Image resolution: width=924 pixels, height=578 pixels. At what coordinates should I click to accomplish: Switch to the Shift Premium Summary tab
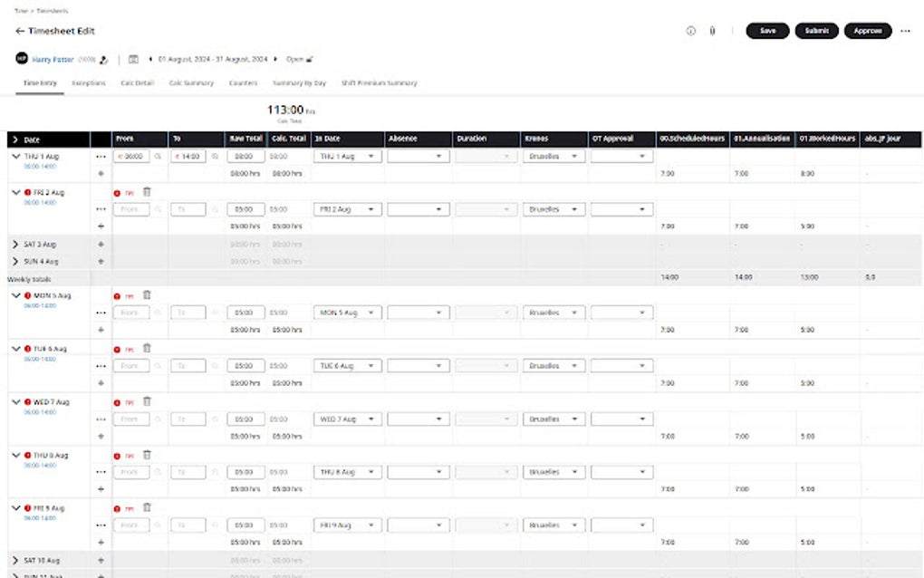point(380,83)
